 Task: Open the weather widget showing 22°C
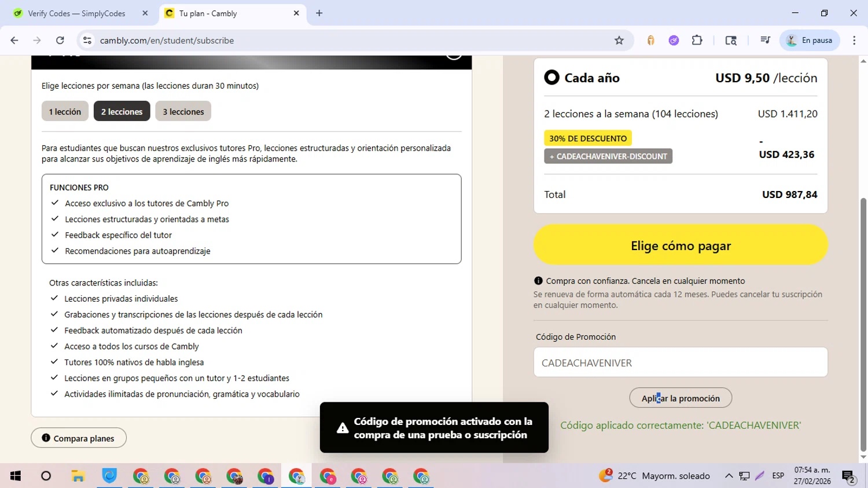654,476
